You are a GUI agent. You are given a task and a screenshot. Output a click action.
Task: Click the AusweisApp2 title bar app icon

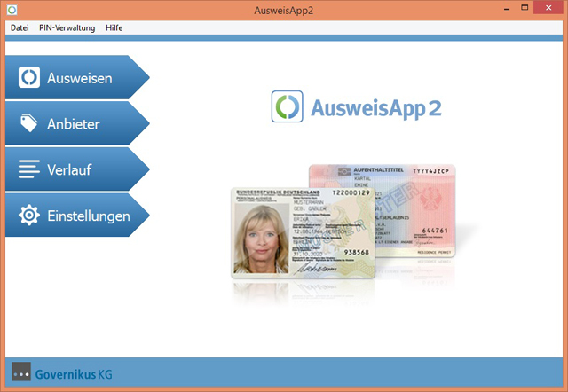(12, 10)
